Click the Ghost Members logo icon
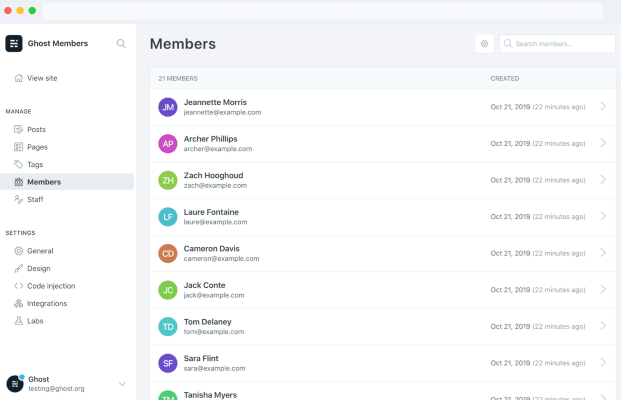The height and width of the screenshot is (400, 621). tap(14, 44)
